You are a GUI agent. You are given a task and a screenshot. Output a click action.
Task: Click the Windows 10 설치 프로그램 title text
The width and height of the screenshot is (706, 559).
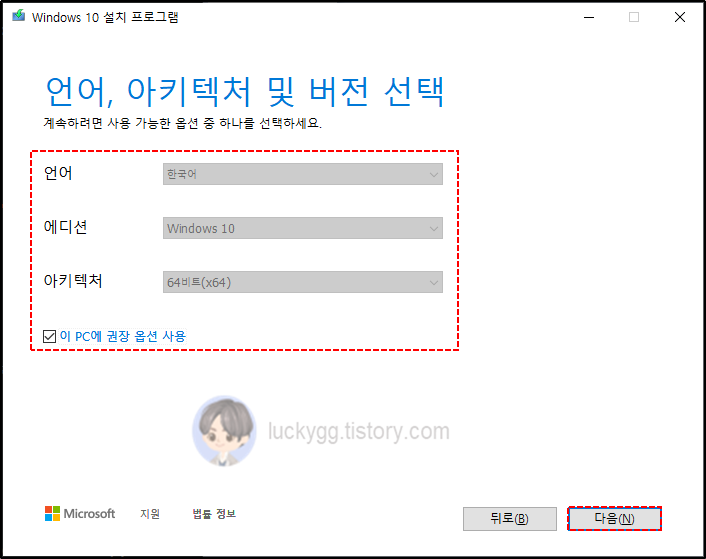[105, 17]
